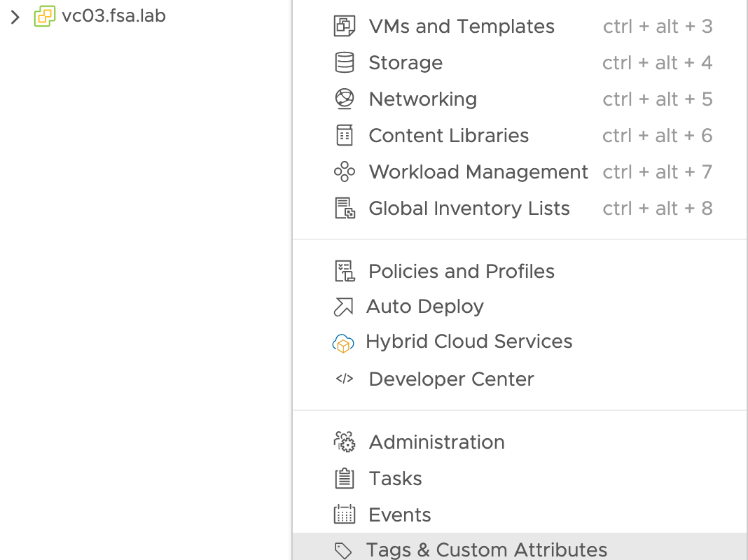Screen dimensions: 748x560
Task: Click the Hybrid Cloud Services cloud icon
Action: point(343,343)
